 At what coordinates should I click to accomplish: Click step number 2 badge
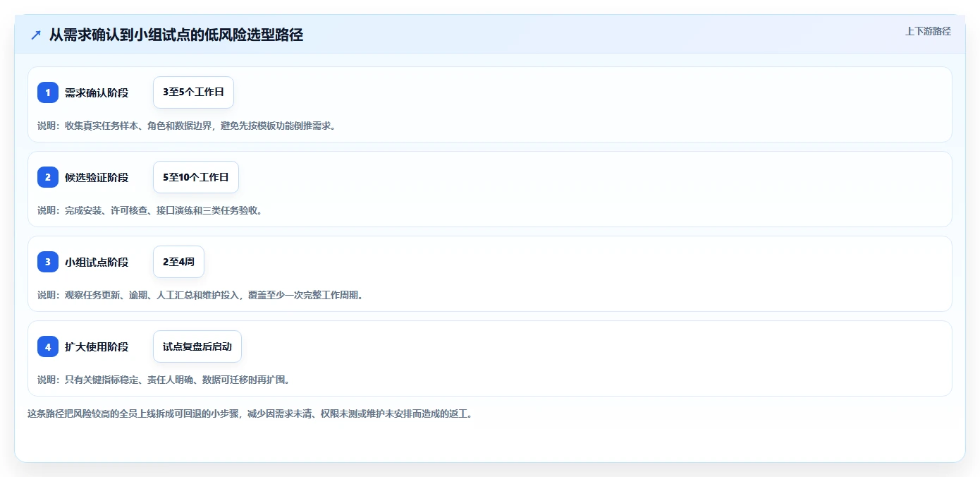tap(48, 177)
